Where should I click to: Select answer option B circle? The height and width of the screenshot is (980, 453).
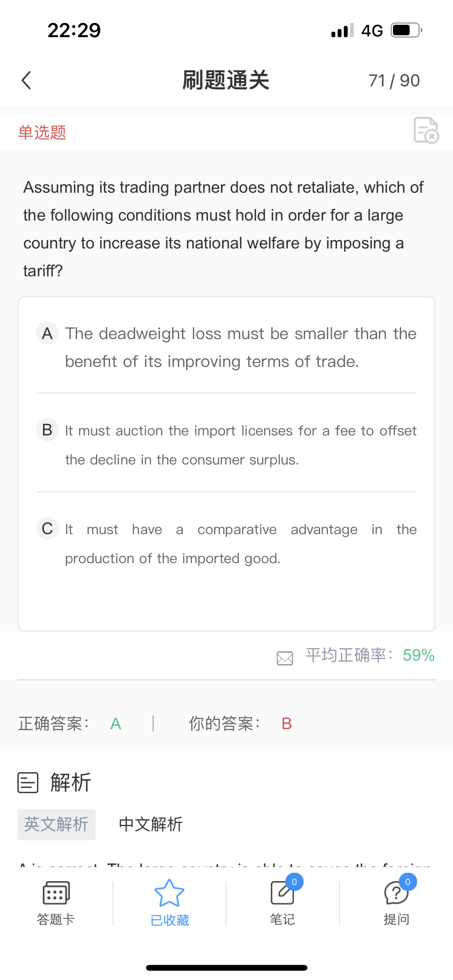pyautogui.click(x=47, y=430)
